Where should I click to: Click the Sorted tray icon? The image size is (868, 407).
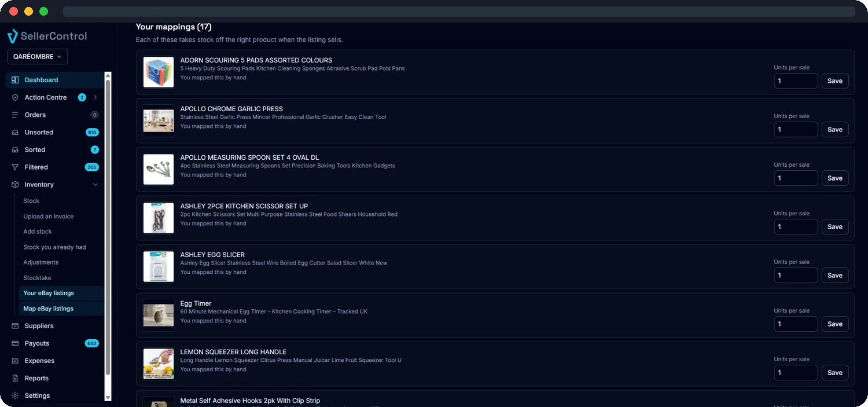pyautogui.click(x=15, y=149)
